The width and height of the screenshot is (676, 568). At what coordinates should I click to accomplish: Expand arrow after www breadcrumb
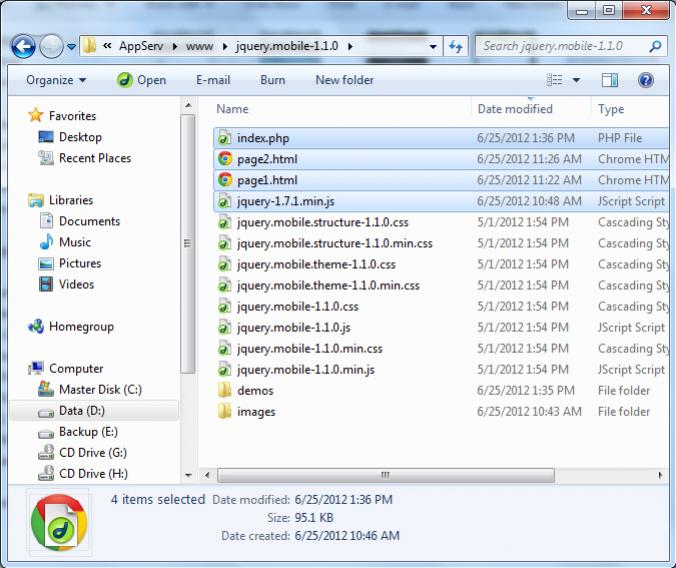(x=225, y=46)
